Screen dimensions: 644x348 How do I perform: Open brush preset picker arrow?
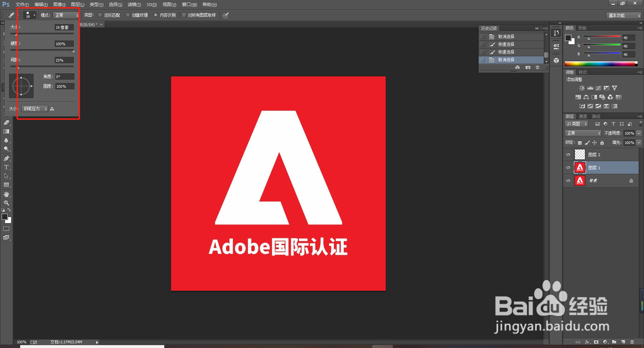[x=34, y=15]
